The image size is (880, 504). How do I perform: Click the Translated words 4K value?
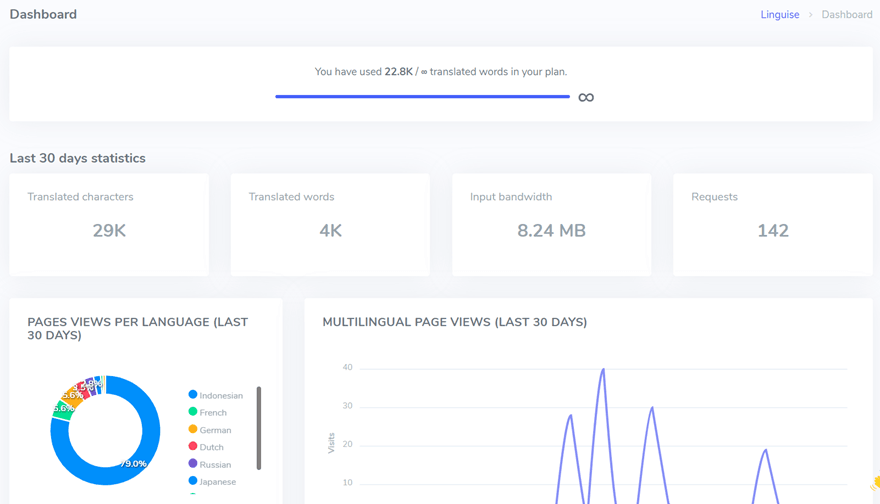(x=331, y=231)
